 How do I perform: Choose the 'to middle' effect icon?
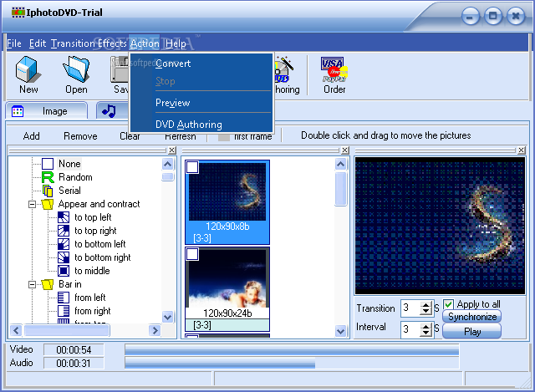point(64,271)
